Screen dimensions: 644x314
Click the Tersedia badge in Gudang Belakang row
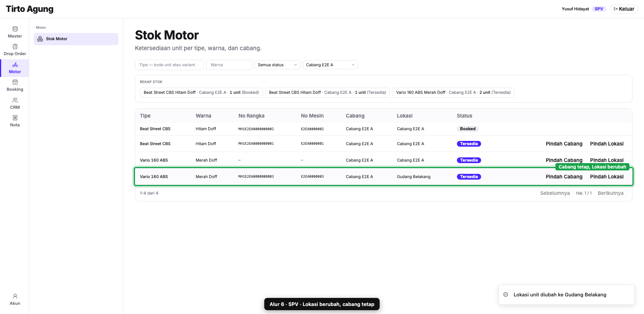[469, 177]
